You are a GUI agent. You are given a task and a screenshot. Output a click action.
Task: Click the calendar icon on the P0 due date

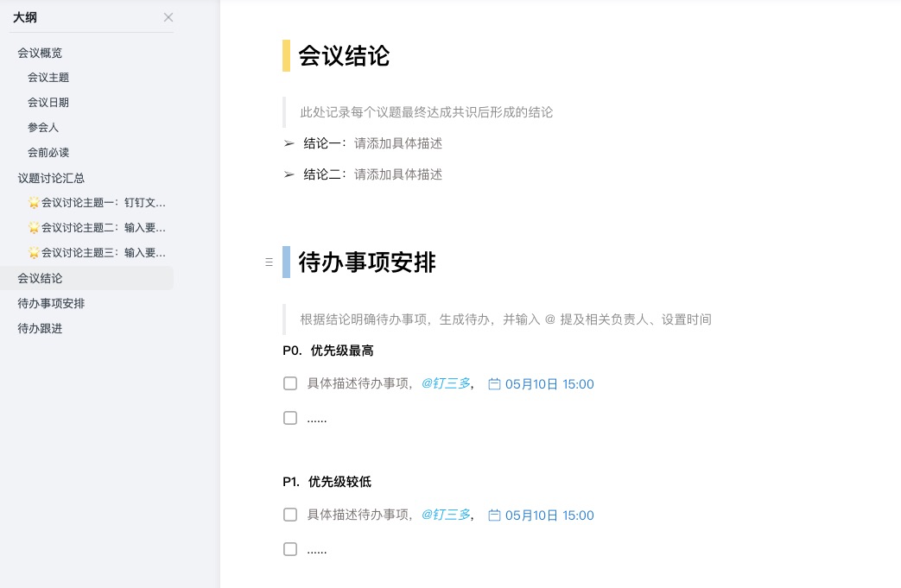click(494, 383)
